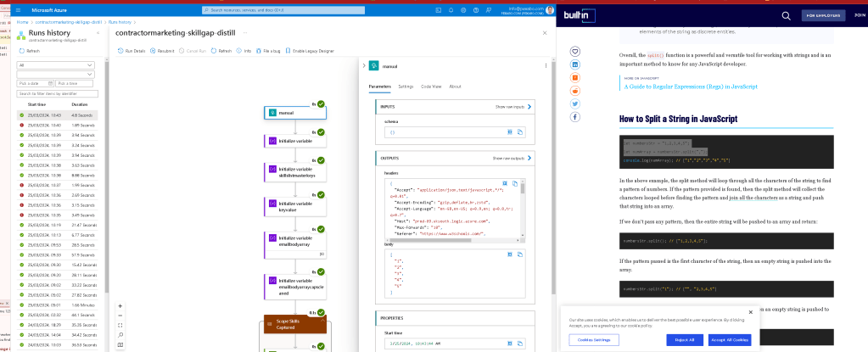Open Azure portal settings gear
The image size is (868, 352).
coord(464,10)
